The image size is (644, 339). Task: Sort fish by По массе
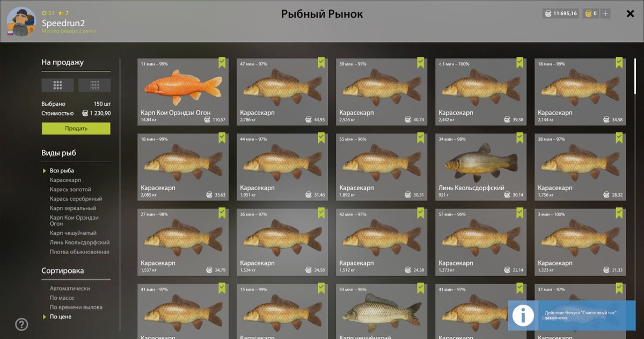pos(62,298)
